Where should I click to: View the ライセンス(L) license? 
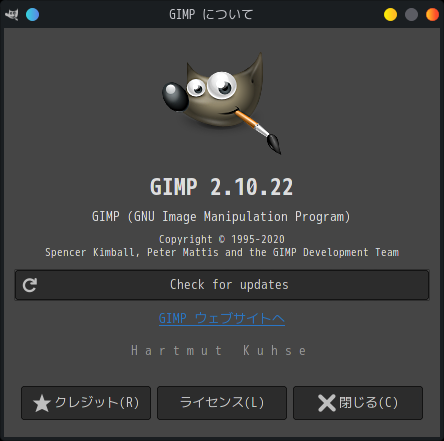222,403
